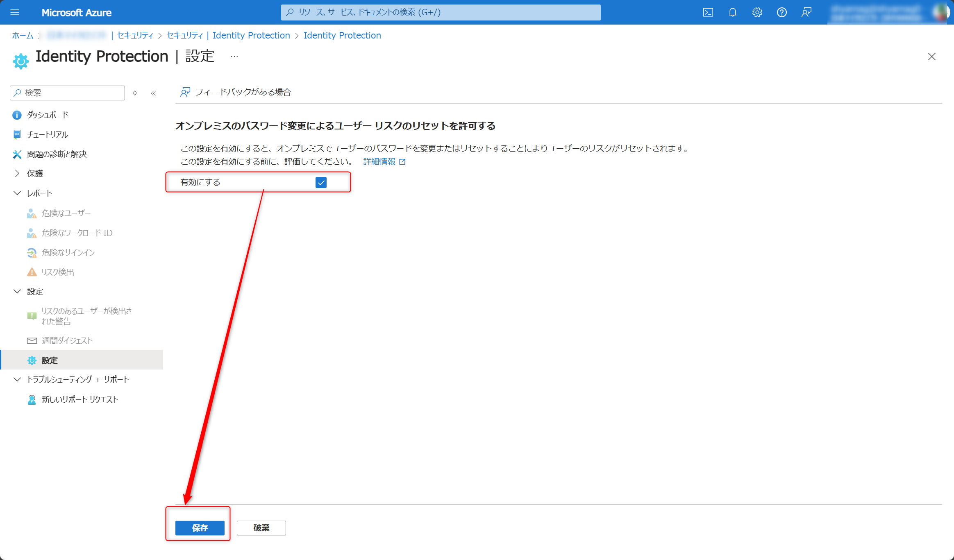This screenshot has width=954, height=560.
Task: Click the top bar feedback icon
Action: click(806, 12)
